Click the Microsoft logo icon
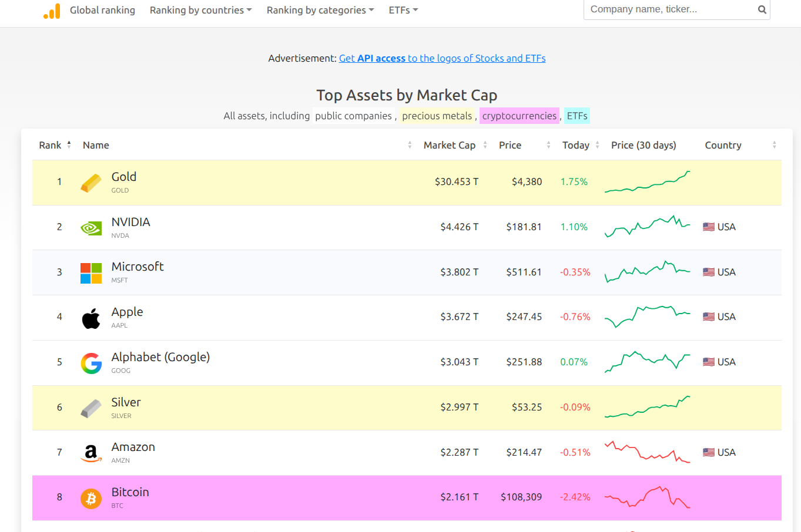The width and height of the screenshot is (801, 532). 91,273
